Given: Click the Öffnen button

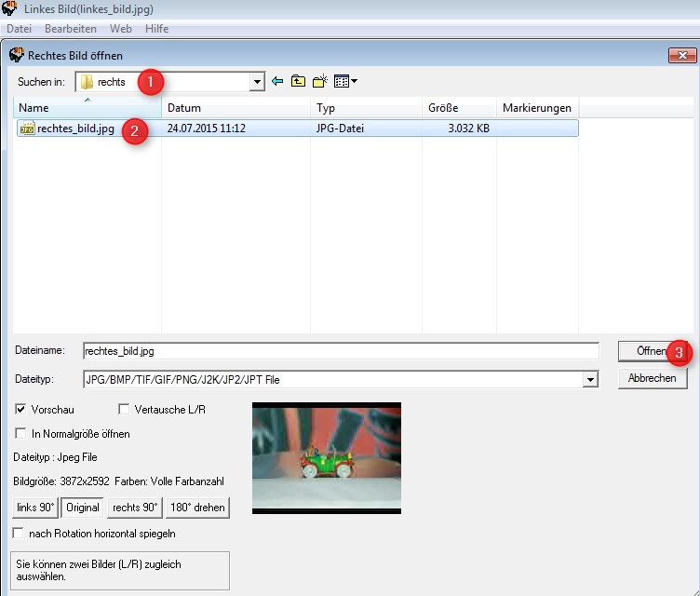Looking at the screenshot, I should [652, 351].
